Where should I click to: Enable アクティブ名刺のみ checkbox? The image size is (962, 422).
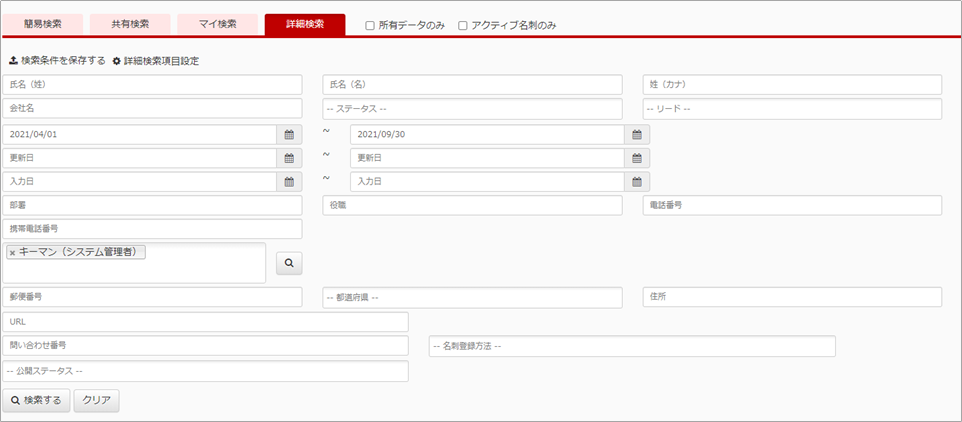(x=463, y=26)
